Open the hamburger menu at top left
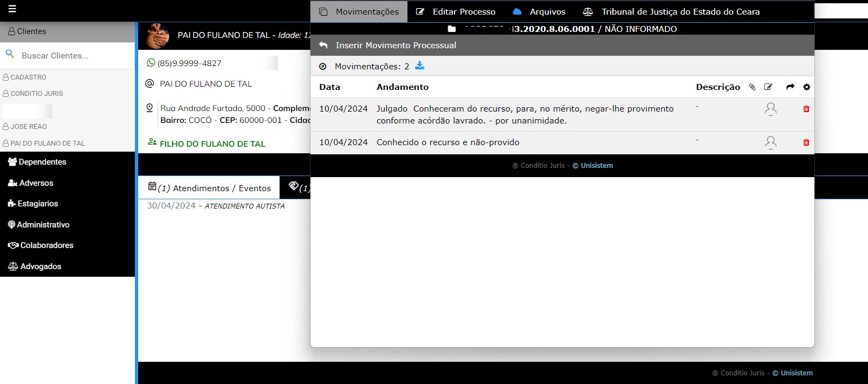 tap(12, 9)
